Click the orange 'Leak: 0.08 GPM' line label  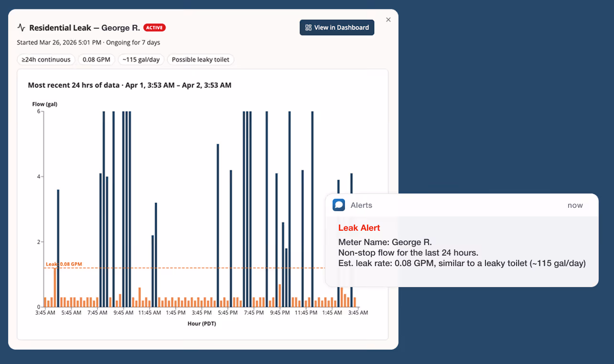pyautogui.click(x=64, y=264)
